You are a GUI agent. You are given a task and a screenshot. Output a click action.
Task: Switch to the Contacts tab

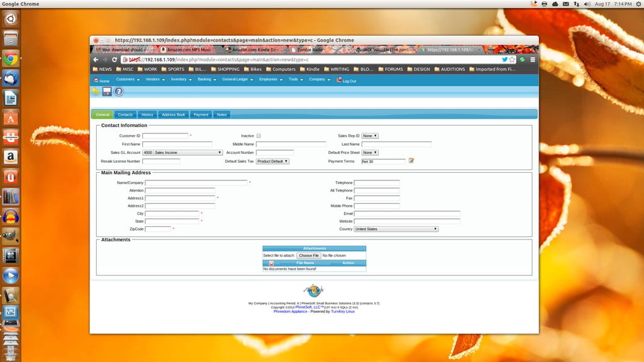125,114
